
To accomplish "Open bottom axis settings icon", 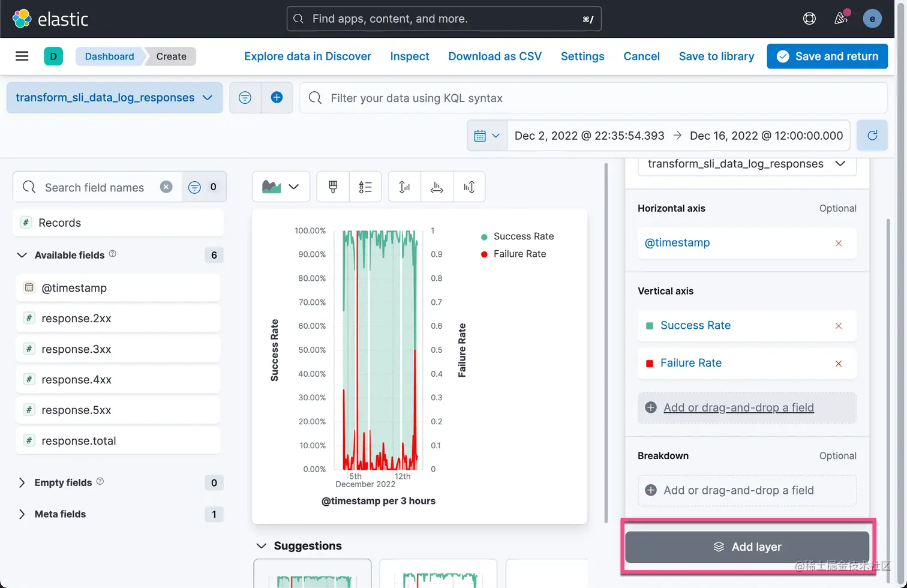I will pyautogui.click(x=437, y=187).
